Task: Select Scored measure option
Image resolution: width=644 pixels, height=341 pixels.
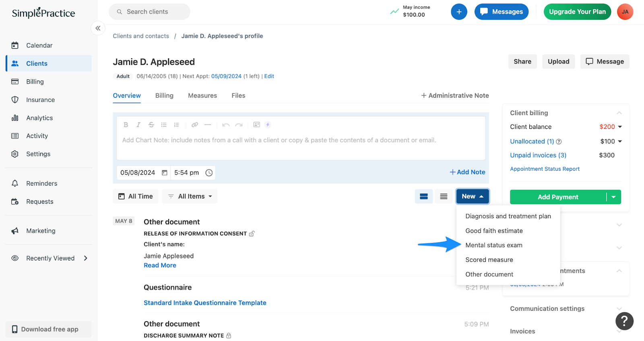Action: (x=508, y=260)
